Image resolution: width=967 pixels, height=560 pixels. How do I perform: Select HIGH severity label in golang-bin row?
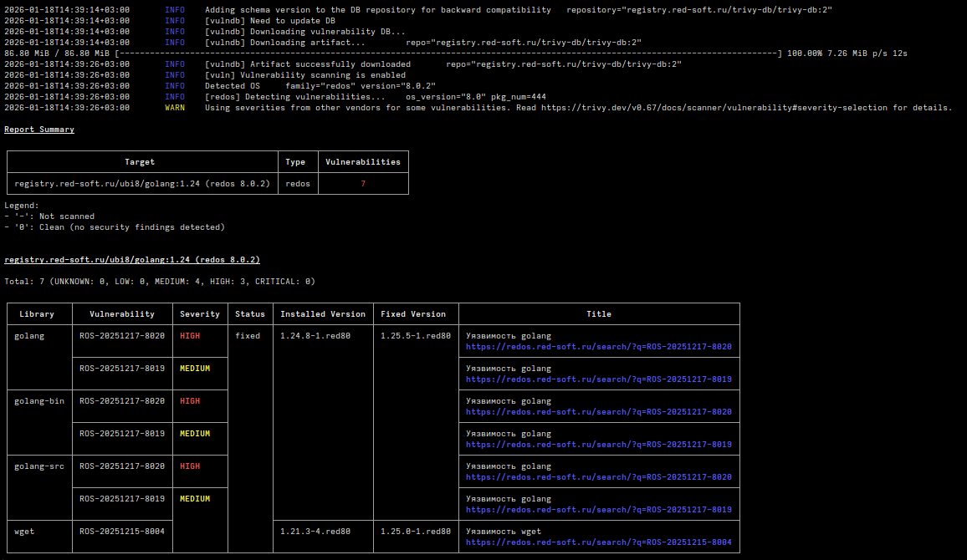[190, 401]
